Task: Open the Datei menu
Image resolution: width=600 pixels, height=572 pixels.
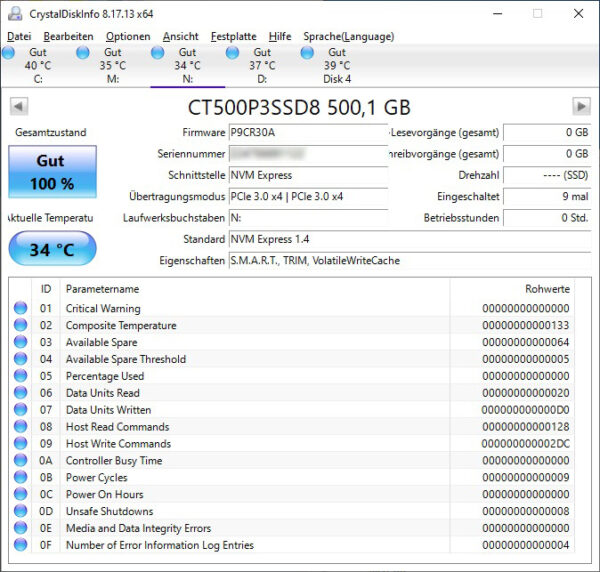Action: [x=19, y=36]
